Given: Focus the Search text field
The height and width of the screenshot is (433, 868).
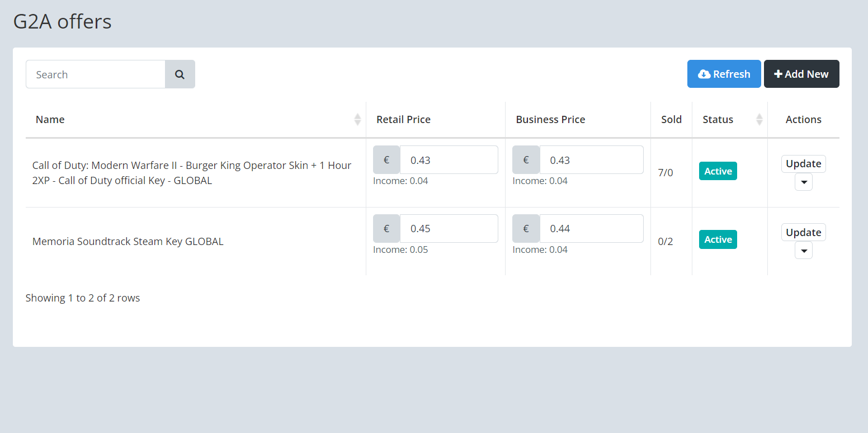Looking at the screenshot, I should click(96, 74).
